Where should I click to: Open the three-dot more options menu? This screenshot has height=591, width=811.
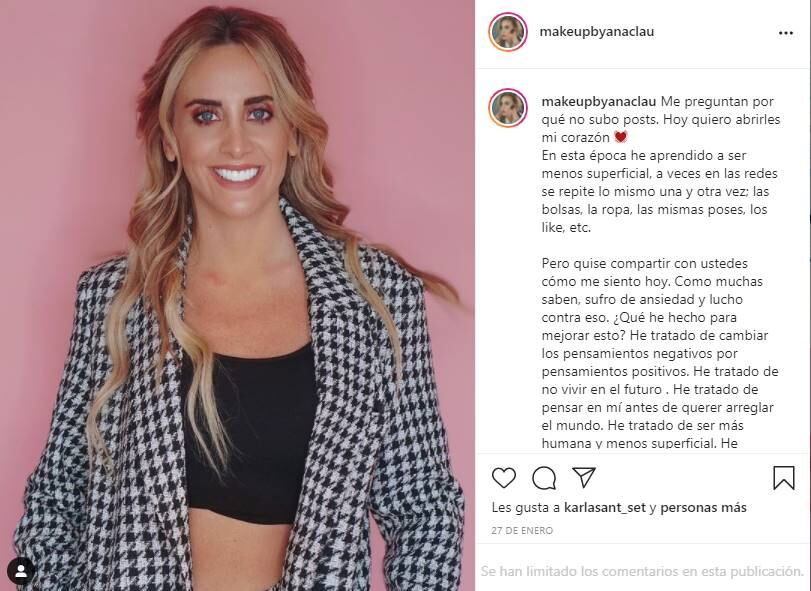coord(786,33)
